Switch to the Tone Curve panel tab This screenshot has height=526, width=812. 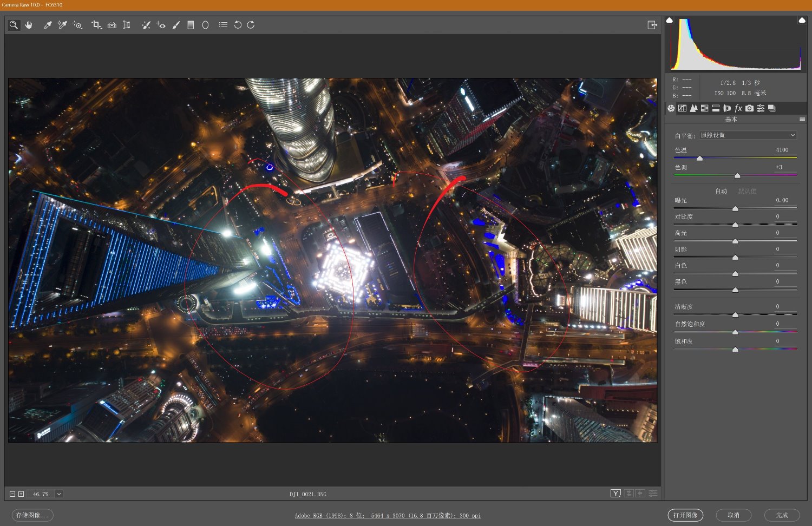click(x=683, y=108)
